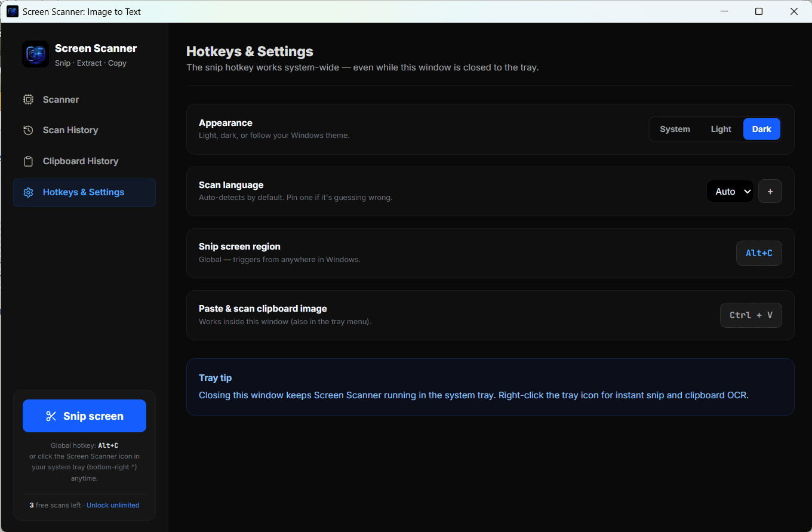The image size is (812, 532).
Task: Click the "Screen Scanner" name in the sidebar
Action: [x=96, y=48]
